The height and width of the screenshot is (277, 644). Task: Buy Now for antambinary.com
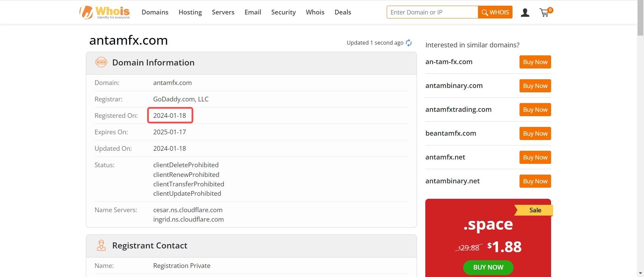coord(535,86)
